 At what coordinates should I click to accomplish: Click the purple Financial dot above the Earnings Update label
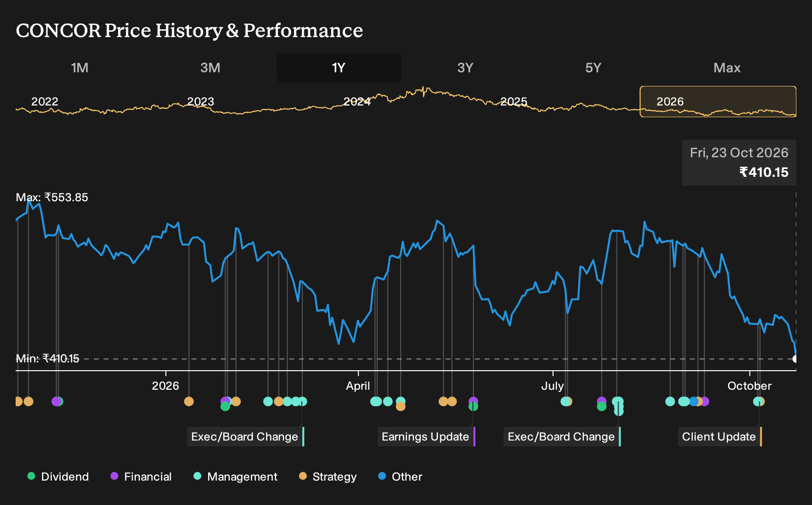473,401
